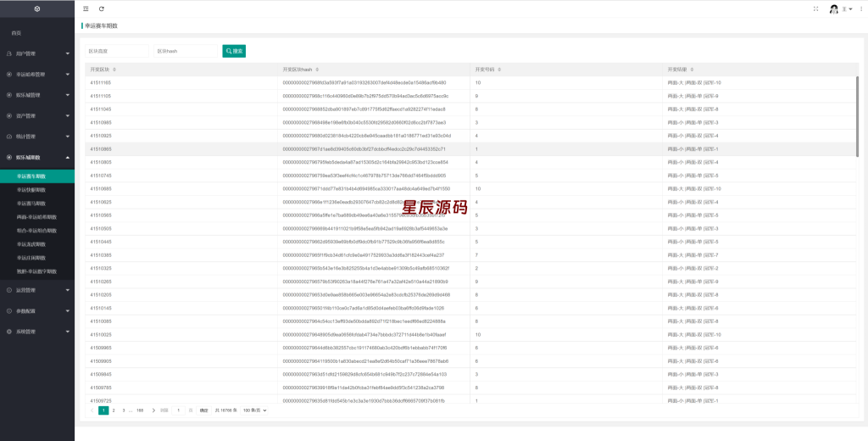Expand the 资产管理 sidebar menu arrow
Screen dimensions: 868x441
(68, 116)
